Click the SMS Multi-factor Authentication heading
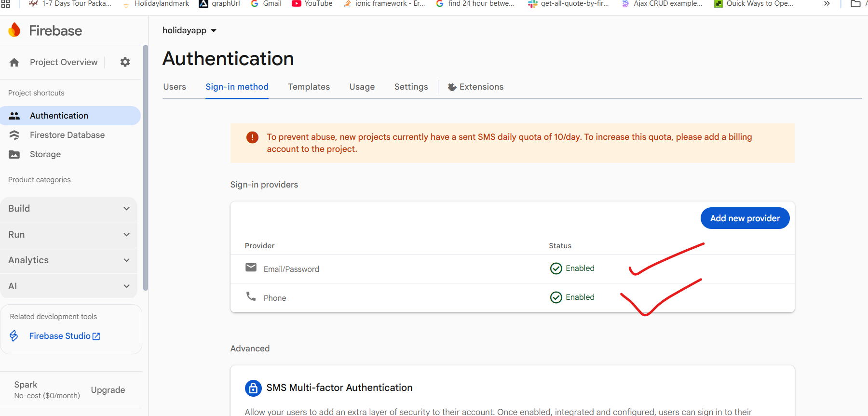Viewport: 868px width, 416px height. click(339, 388)
